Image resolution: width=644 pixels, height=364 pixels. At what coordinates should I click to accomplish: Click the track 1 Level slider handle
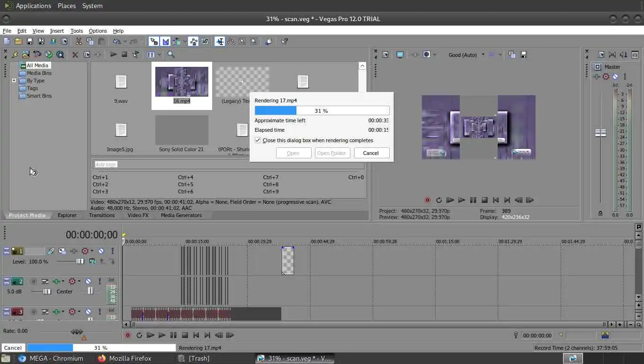80,262
